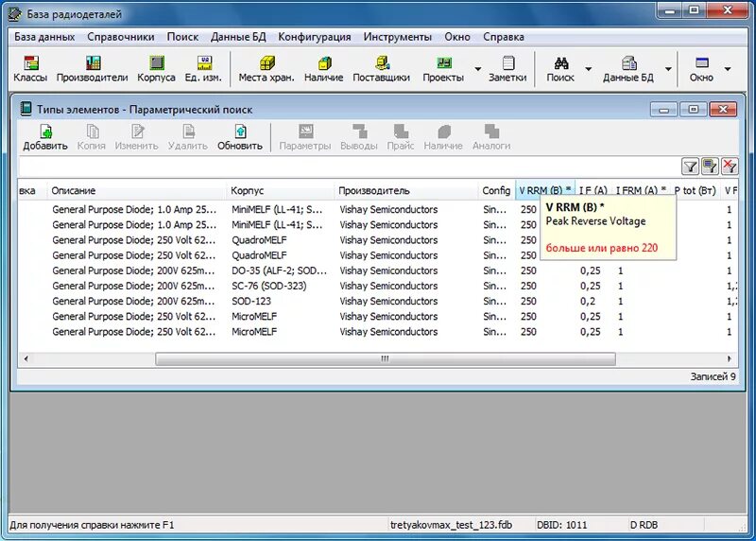Screen dimensions: 756x541
Task: Open the Данные БД toolbar icon
Action: pyautogui.click(x=628, y=69)
